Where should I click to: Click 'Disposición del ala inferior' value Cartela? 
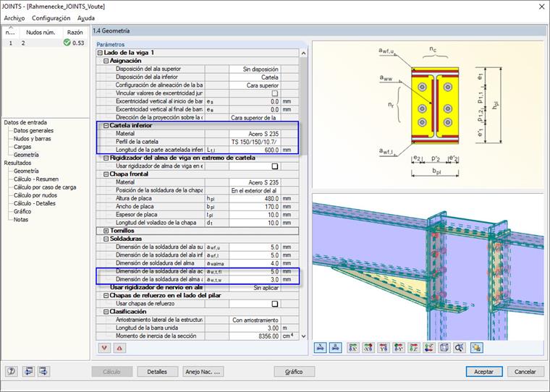pyautogui.click(x=255, y=77)
